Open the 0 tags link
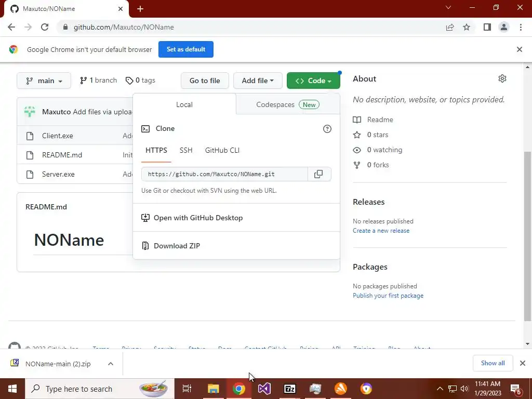Image resolution: width=532 pixels, height=399 pixels. [140, 81]
